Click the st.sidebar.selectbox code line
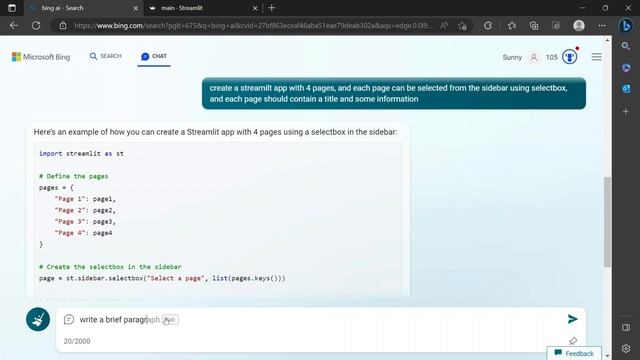This screenshot has width=640, height=360. tap(162, 278)
